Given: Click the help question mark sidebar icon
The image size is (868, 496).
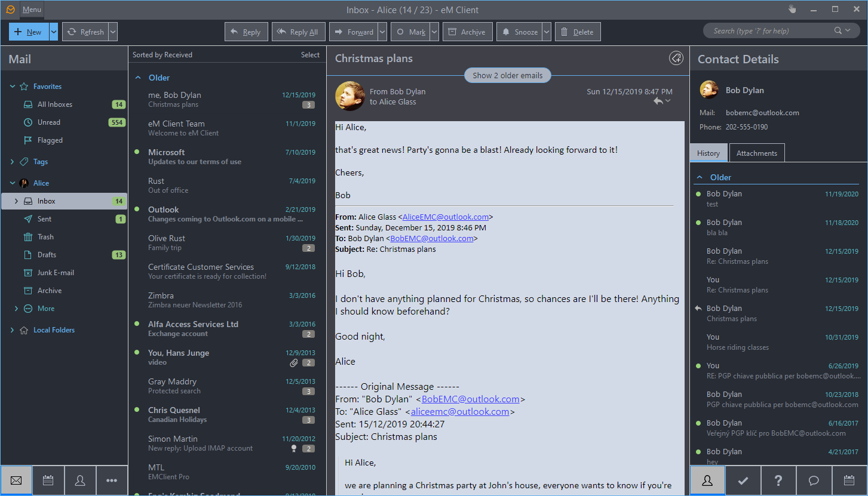Looking at the screenshot, I should coord(778,480).
